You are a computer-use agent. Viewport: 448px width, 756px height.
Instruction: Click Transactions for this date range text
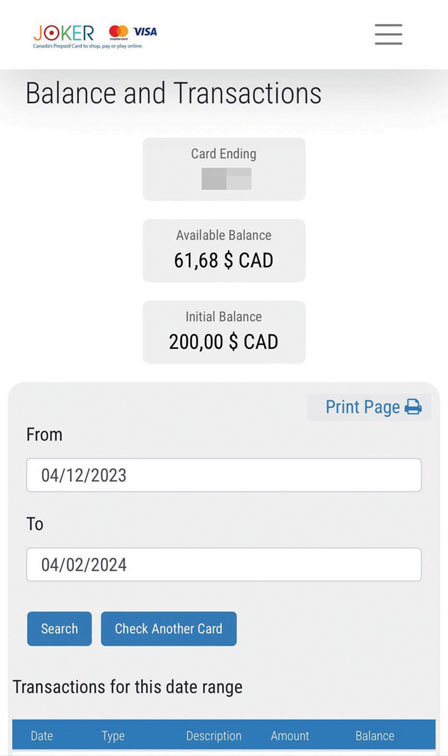tap(128, 687)
